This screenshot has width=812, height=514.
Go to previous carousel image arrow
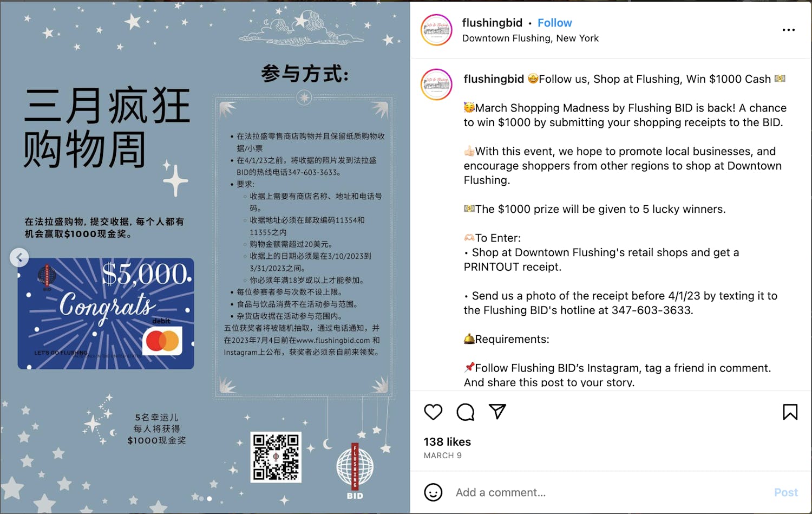click(19, 257)
